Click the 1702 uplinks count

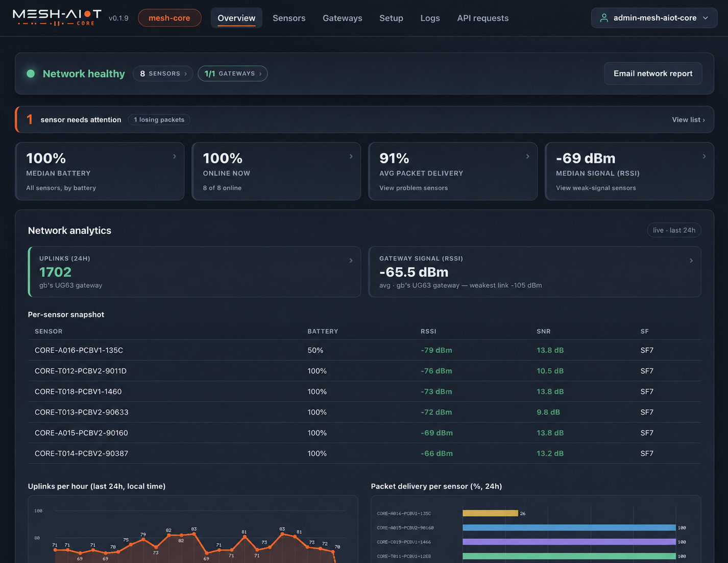coord(55,272)
